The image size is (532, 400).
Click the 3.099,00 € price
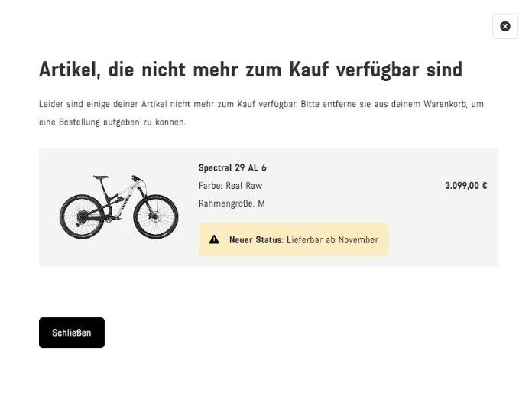click(465, 185)
